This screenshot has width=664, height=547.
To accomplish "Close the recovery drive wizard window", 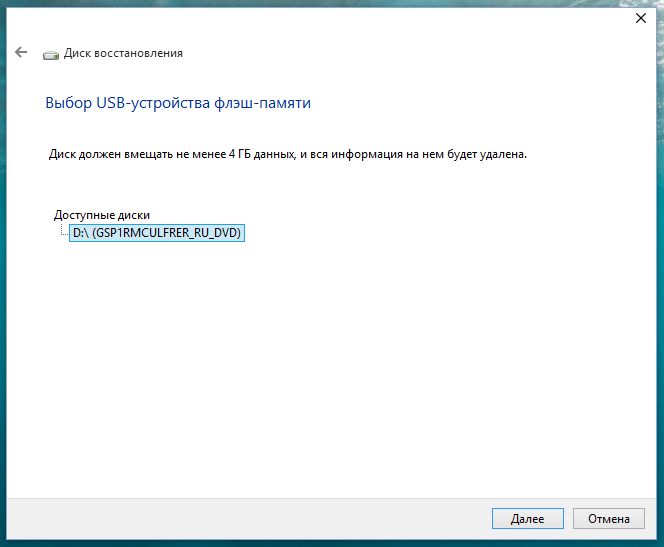I will point(641,18).
